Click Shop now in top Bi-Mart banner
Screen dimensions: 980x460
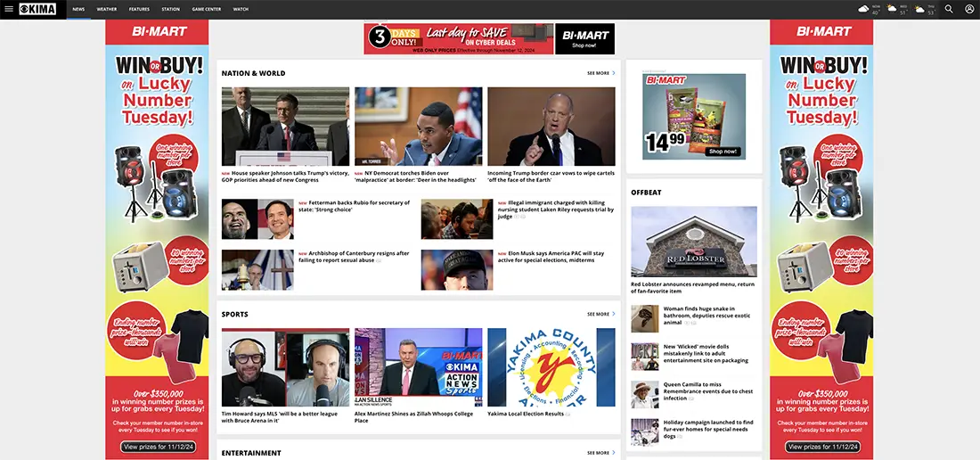(584, 45)
